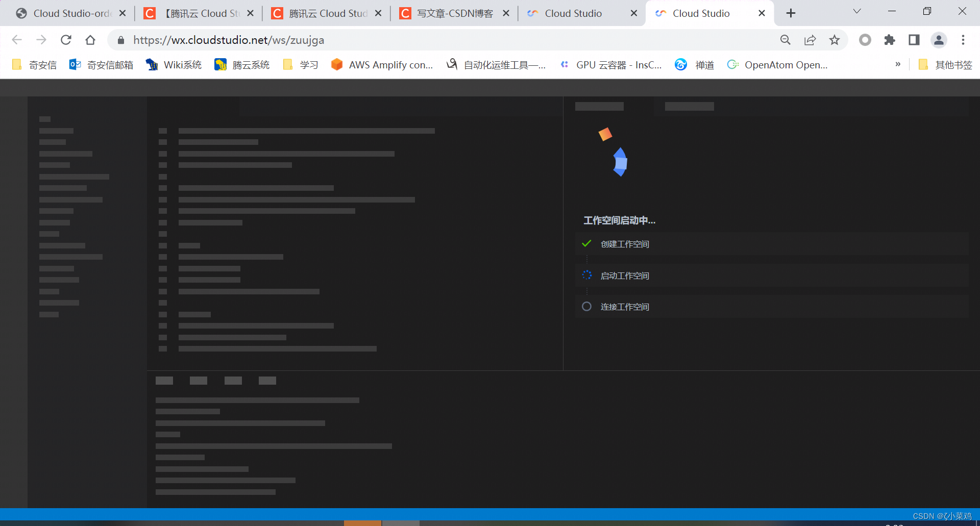Open the 其他书签 folder

pyautogui.click(x=945, y=65)
